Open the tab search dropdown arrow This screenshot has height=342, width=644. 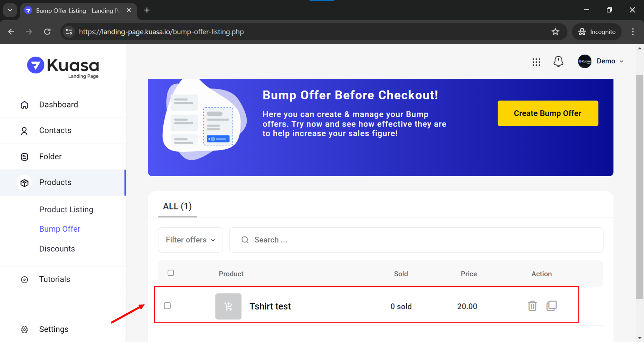[x=10, y=10]
